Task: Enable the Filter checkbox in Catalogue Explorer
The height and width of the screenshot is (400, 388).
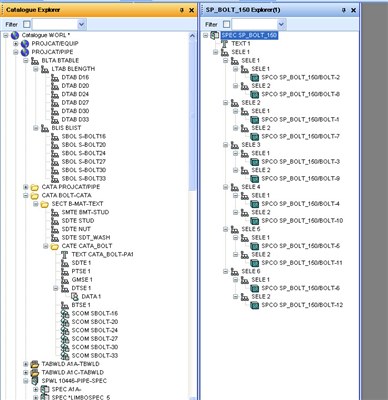Action: 27,24
